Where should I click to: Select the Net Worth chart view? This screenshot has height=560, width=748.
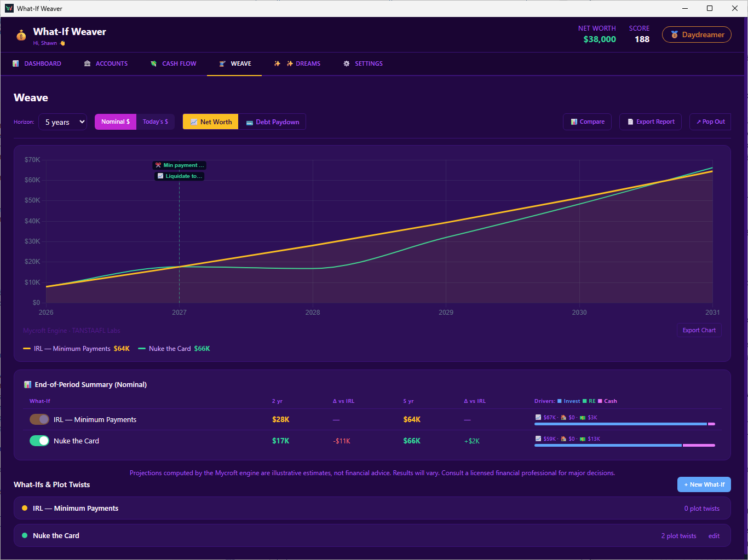211,122
